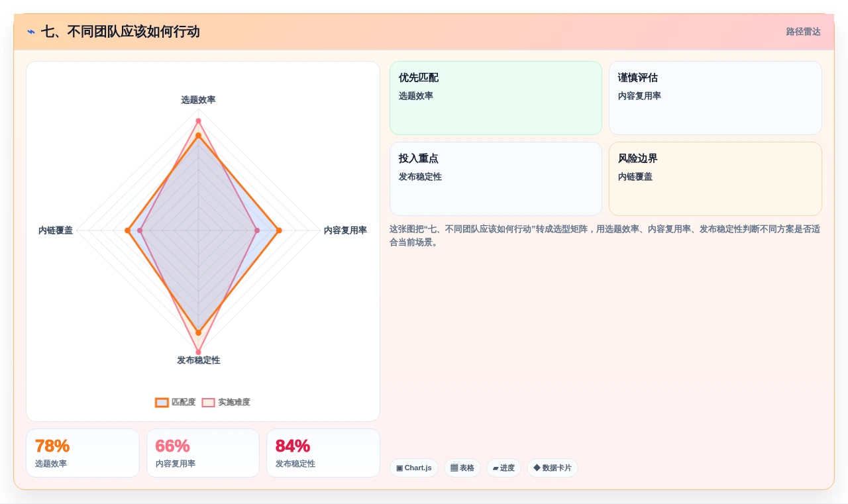Click the description paragraph starting 这张图把
The width and height of the screenshot is (848, 504).
click(605, 236)
